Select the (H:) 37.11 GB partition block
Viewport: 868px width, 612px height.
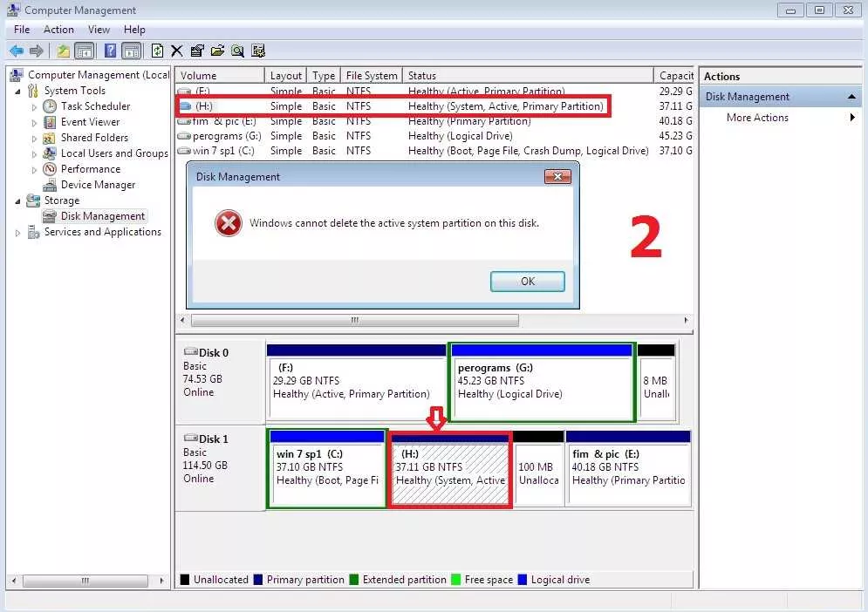pos(450,469)
